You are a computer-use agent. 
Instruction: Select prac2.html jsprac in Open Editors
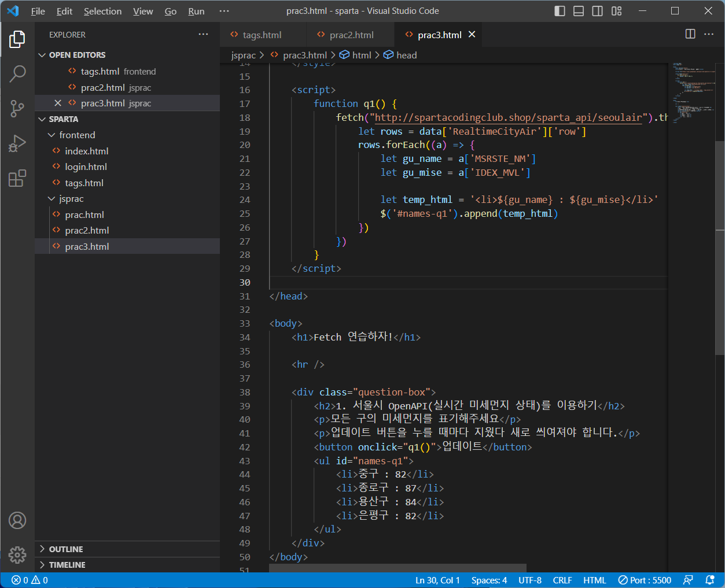[x=128, y=87]
